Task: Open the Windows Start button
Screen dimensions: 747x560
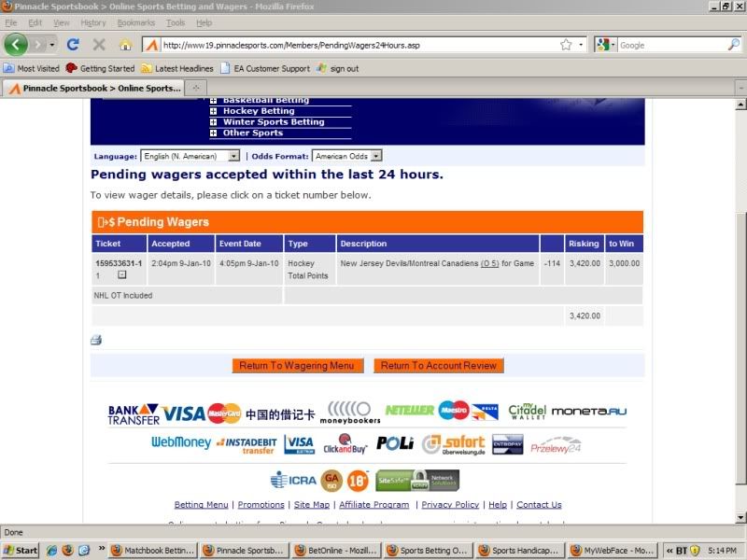Action: [x=21, y=551]
